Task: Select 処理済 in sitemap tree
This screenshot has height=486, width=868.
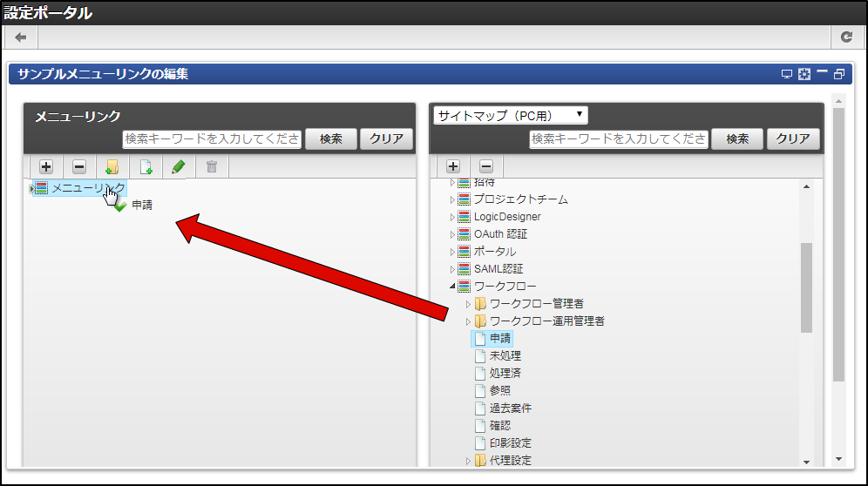Action: pyautogui.click(x=505, y=373)
